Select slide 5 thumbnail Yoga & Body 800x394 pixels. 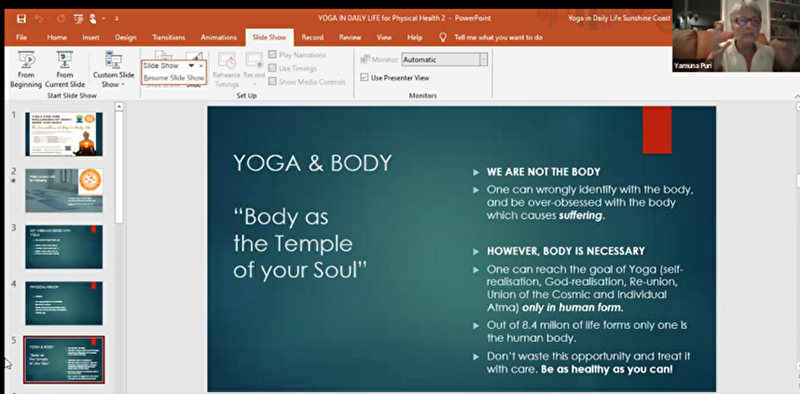(64, 360)
